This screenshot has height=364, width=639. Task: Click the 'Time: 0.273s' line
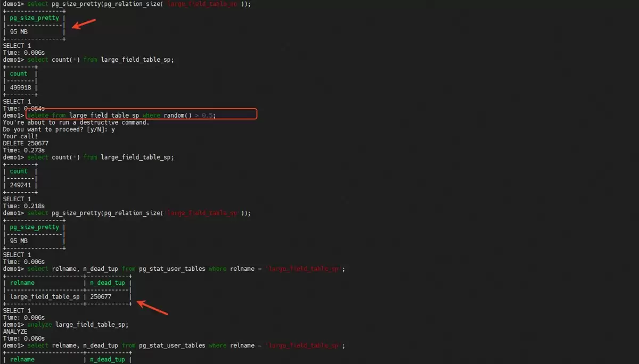[24, 150]
